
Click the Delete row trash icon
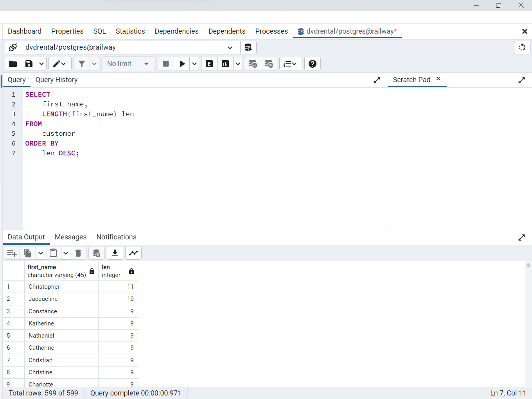pyautogui.click(x=78, y=253)
